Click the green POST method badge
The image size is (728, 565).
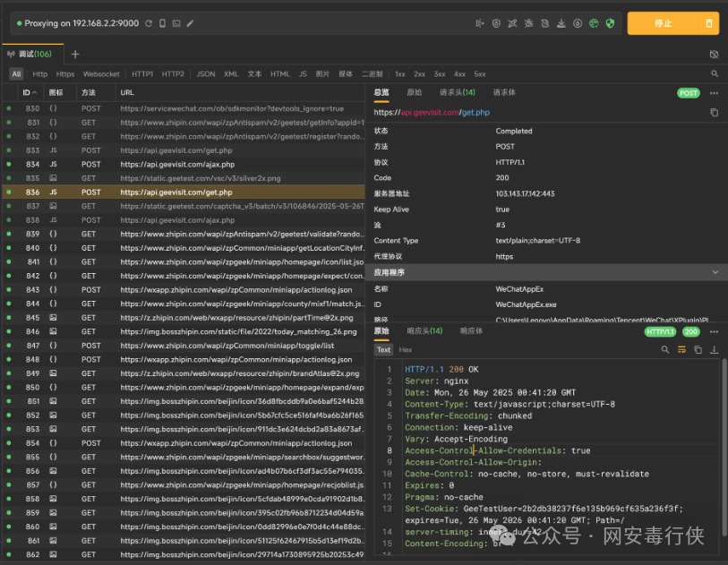pyautogui.click(x=688, y=93)
